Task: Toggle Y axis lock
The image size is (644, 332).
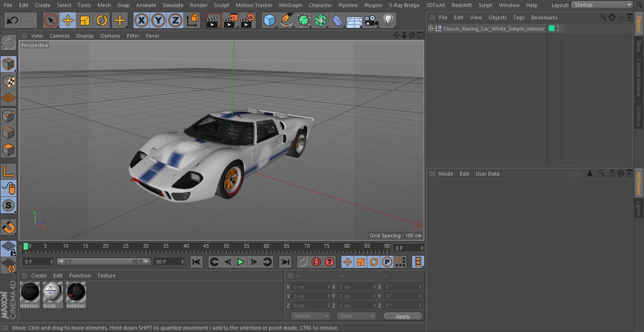Action: pyautogui.click(x=158, y=20)
